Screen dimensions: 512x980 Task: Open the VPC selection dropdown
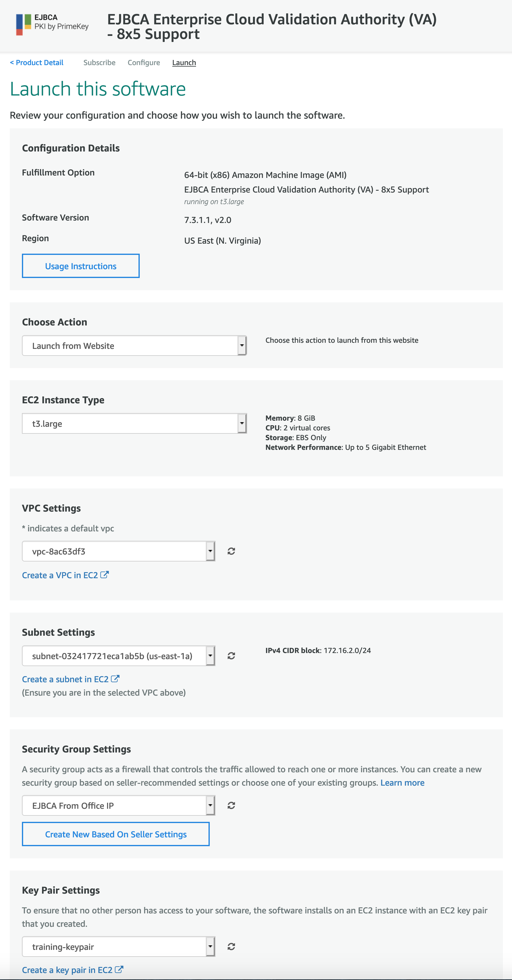[118, 551]
